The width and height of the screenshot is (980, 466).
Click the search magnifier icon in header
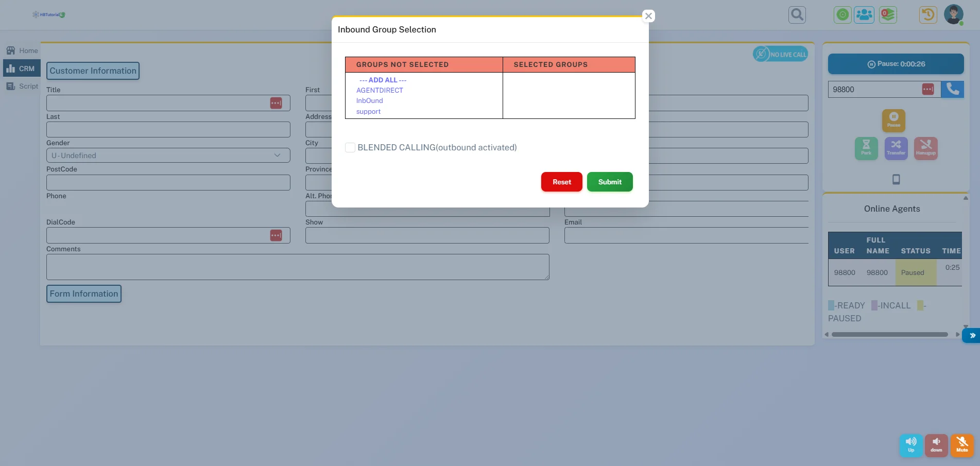[x=797, y=14]
